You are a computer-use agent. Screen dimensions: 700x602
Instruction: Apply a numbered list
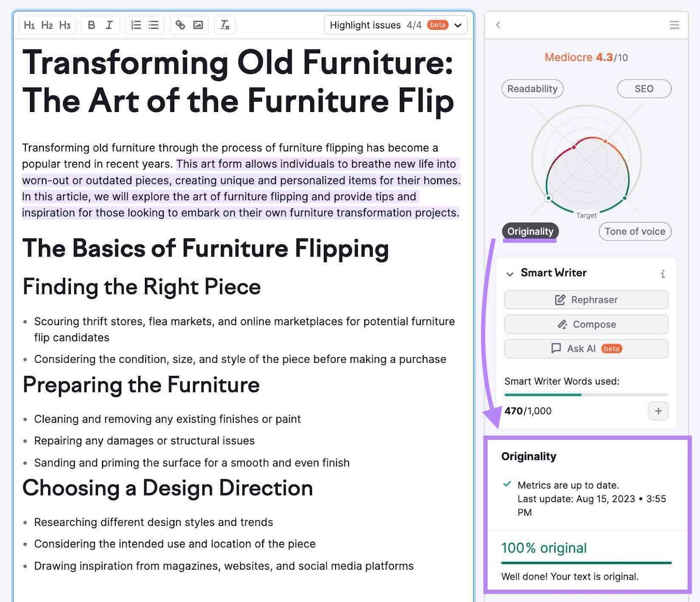[136, 25]
